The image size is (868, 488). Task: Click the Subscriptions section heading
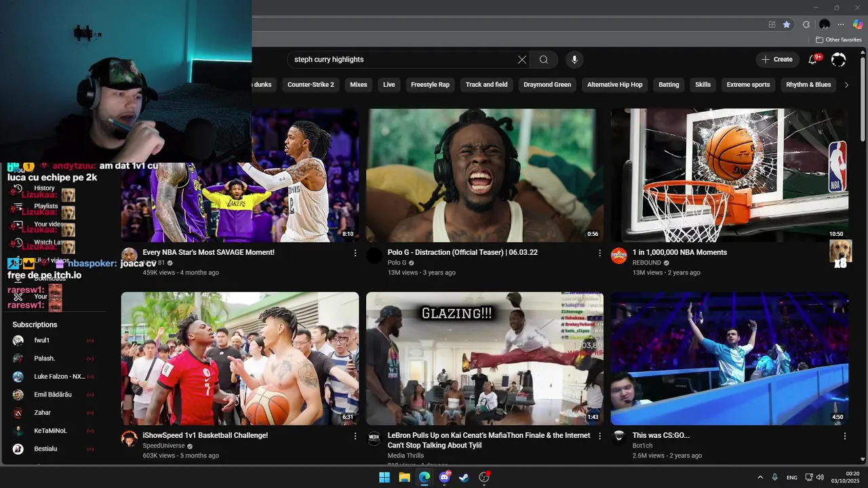[x=35, y=325]
